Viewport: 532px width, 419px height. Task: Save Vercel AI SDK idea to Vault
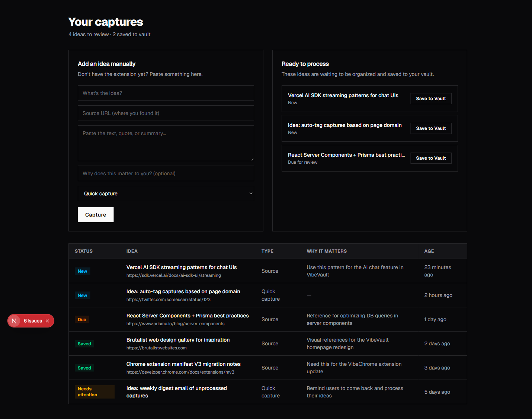click(x=431, y=99)
